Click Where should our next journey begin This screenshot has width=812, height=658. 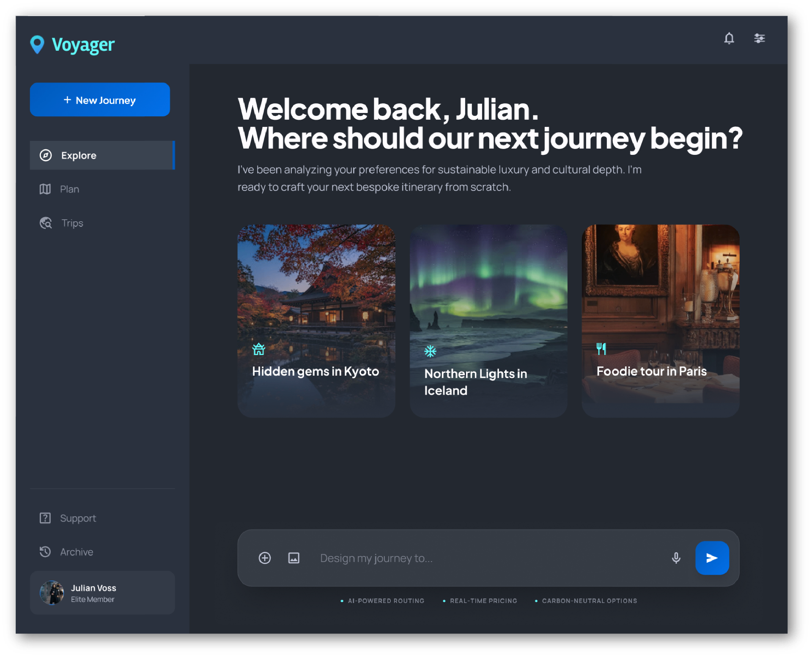[490, 139]
